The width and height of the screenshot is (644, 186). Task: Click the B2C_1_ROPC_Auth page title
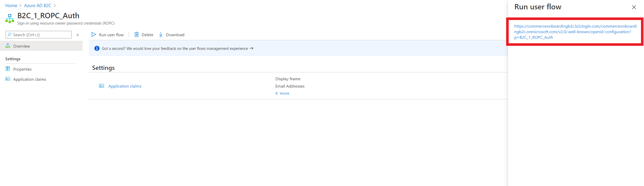click(48, 16)
